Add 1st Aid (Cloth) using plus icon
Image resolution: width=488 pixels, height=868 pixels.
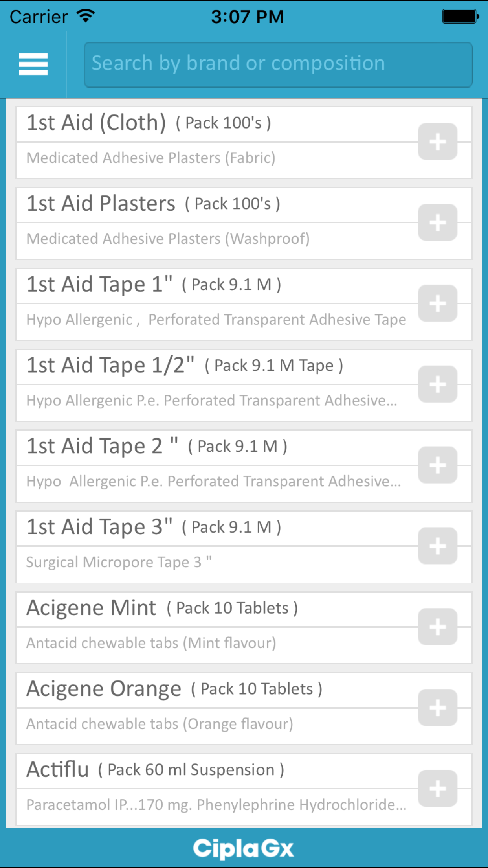coord(437,142)
